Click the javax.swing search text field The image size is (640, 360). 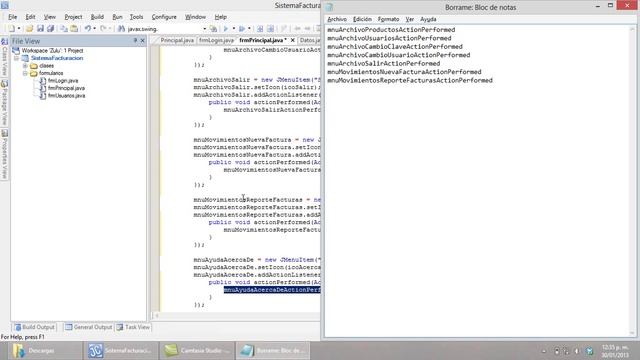(x=164, y=29)
